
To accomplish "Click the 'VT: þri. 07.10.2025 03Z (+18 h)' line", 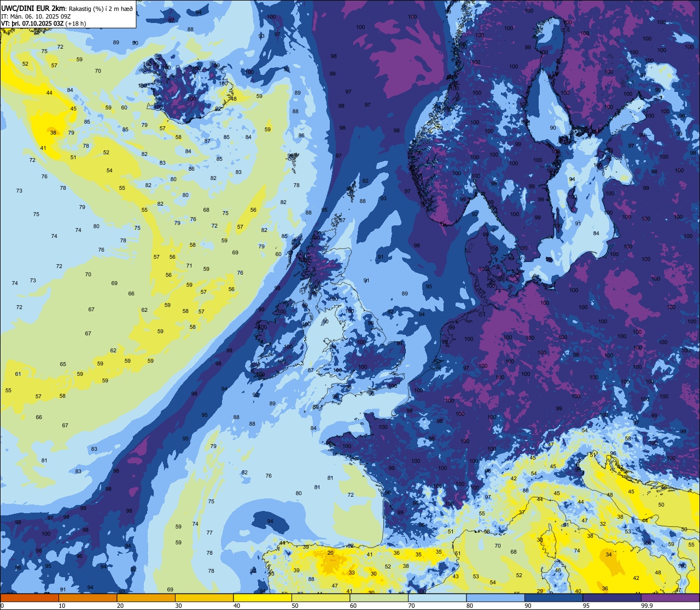I will tap(44, 24).
